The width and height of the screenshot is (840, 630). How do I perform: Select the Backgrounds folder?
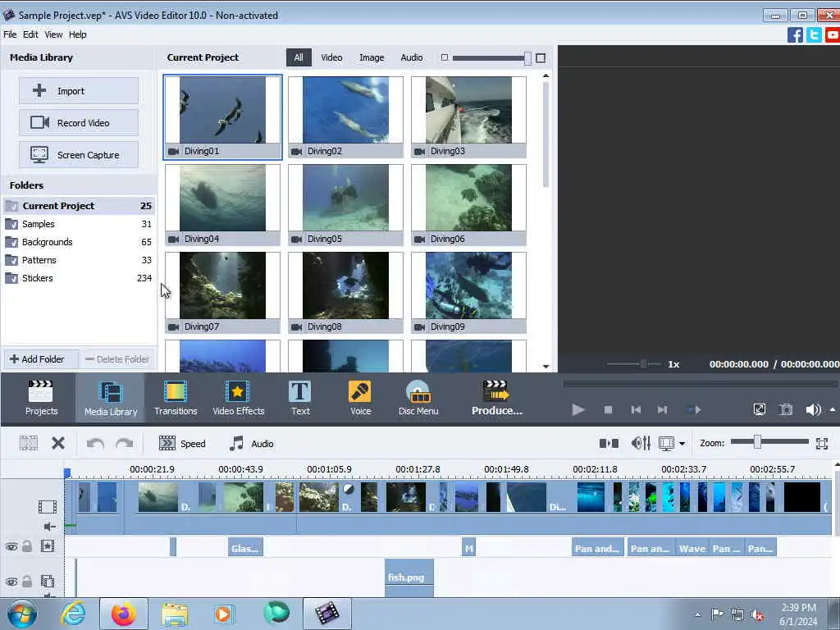pos(78,242)
